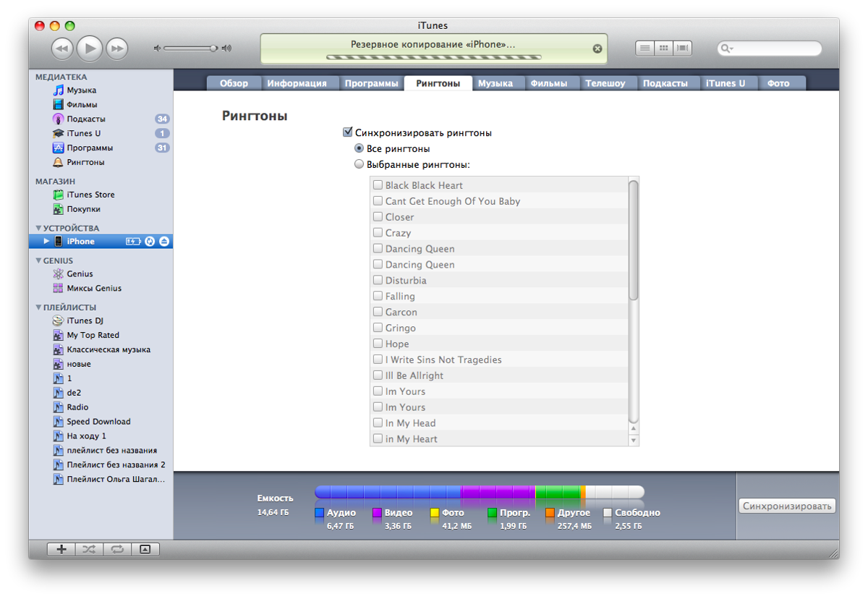Click the Play button

90,48
